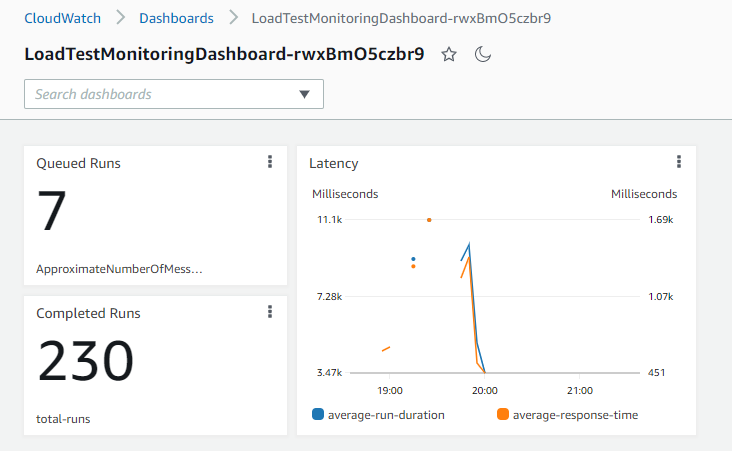Toggle dark mode using the moon icon
732x451 pixels.
click(483, 55)
